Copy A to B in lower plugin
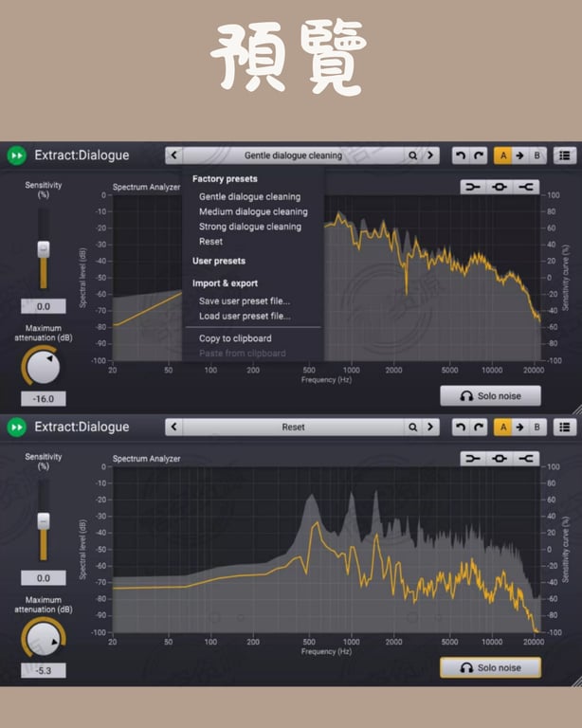582x728 pixels. (x=519, y=427)
